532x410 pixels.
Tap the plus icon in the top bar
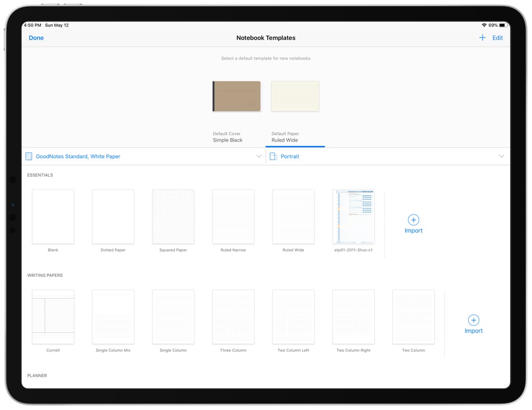(x=482, y=38)
